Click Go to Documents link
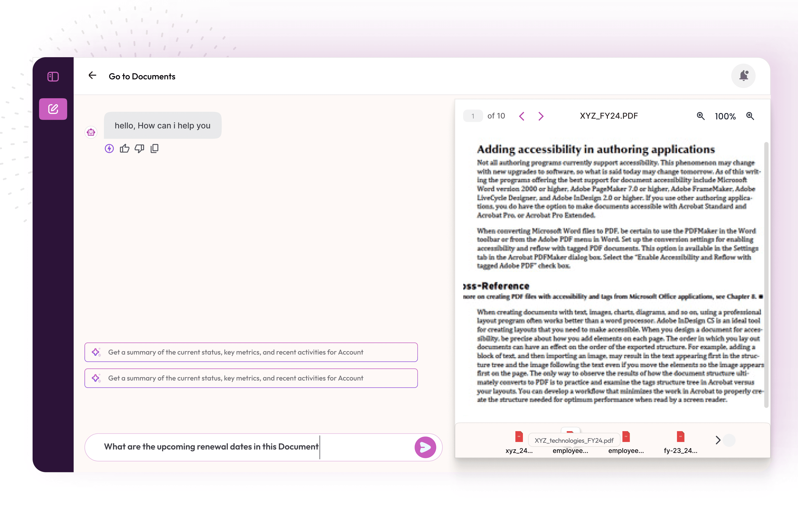Image resolution: width=798 pixels, height=532 pixels. pos(142,76)
